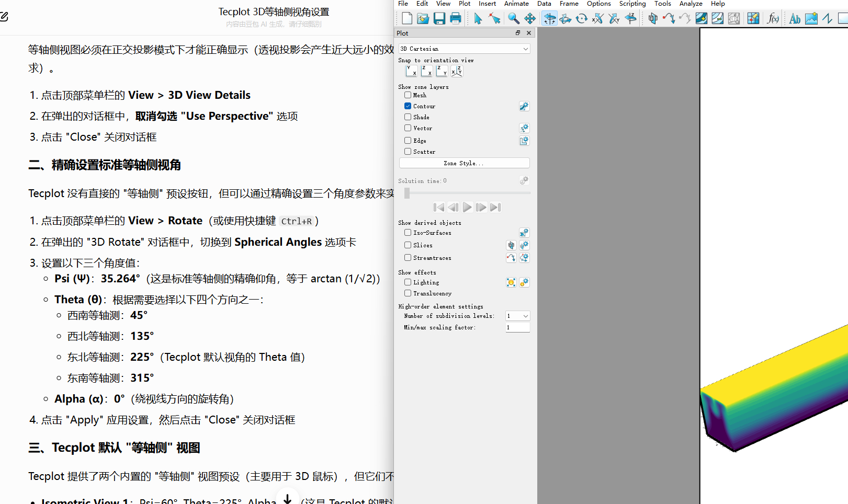
Task: Select the Twist Rotate tool
Action: (582, 19)
